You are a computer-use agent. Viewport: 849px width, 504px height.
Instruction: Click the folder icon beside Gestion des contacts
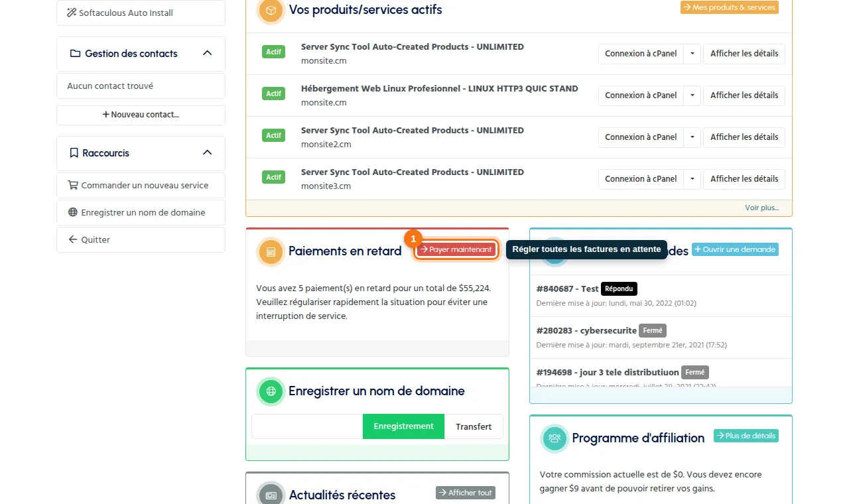click(x=75, y=54)
